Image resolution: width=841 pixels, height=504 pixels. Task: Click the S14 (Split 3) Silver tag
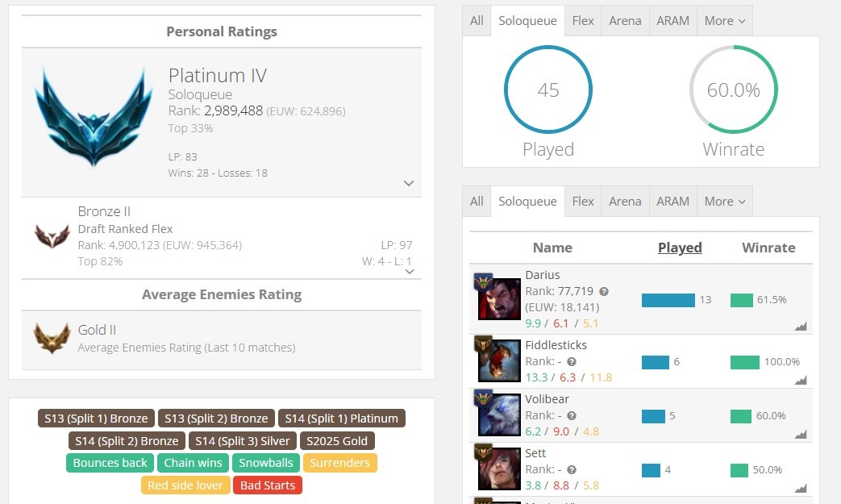(x=243, y=441)
